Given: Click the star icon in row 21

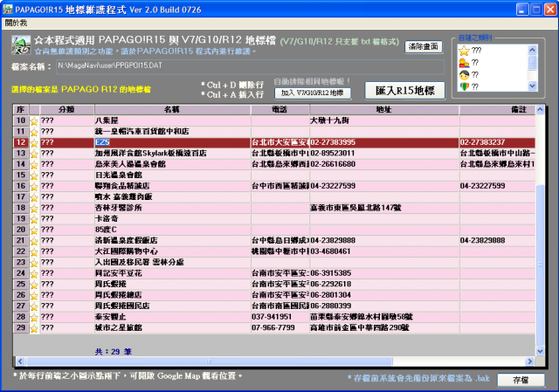Looking at the screenshot, I should point(34,241).
